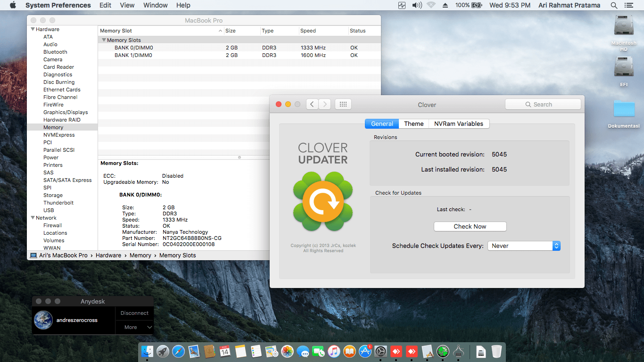This screenshot has height=362, width=644.
Task: Open Notes app in the Dock
Action: (x=240, y=351)
